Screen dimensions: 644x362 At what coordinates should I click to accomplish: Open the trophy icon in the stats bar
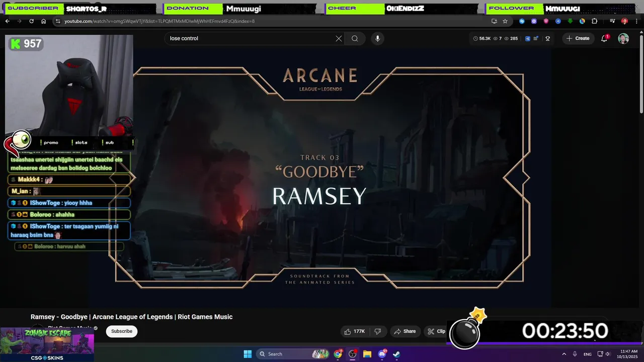tap(547, 38)
